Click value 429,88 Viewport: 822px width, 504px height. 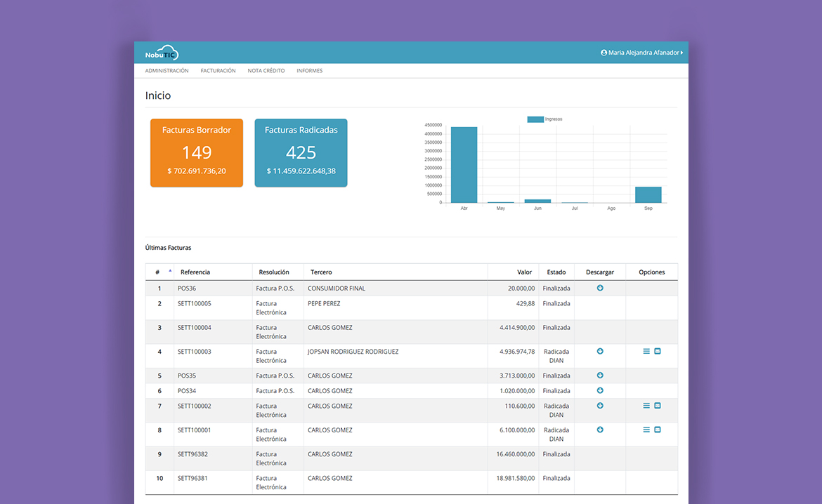(526, 304)
